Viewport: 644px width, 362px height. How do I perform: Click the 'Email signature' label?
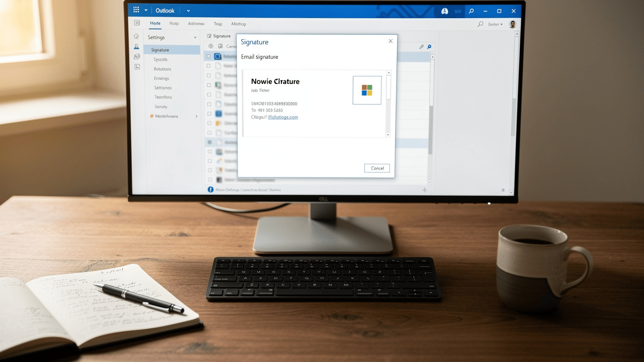tap(260, 57)
